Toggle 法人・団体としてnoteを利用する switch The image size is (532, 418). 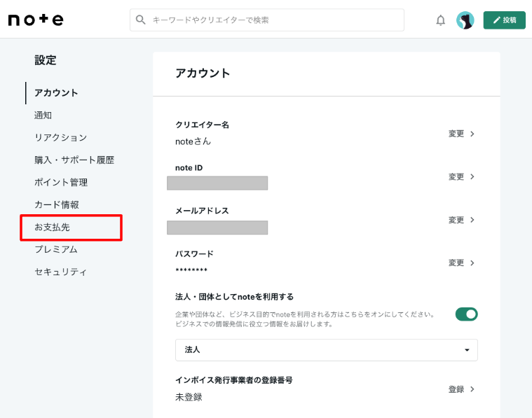click(467, 314)
